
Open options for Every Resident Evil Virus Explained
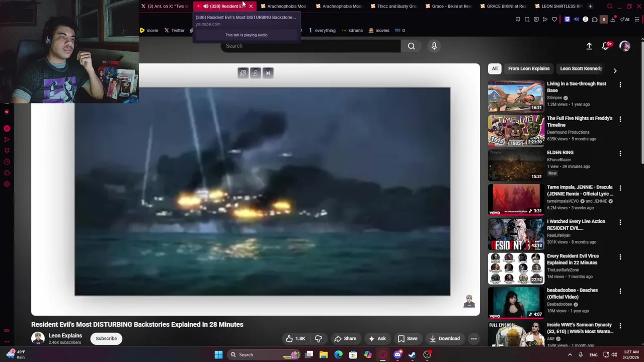tap(620, 257)
